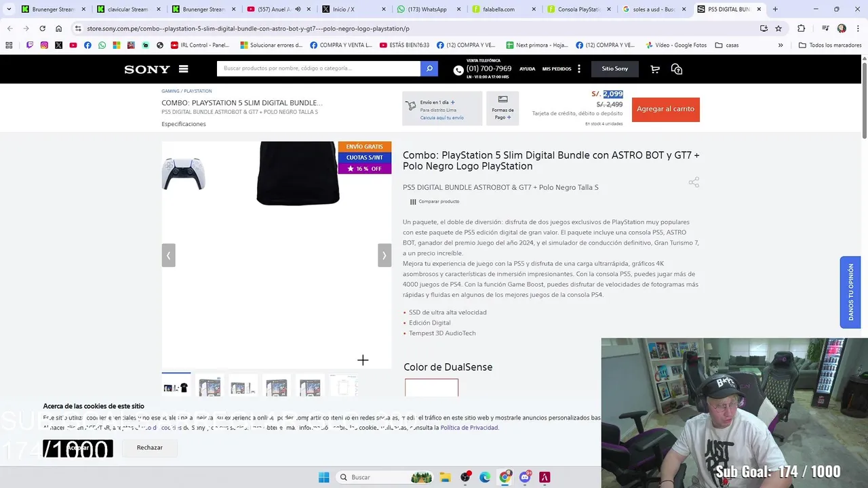Open DANOS TU OPINIÓN feedback tab

[850, 292]
